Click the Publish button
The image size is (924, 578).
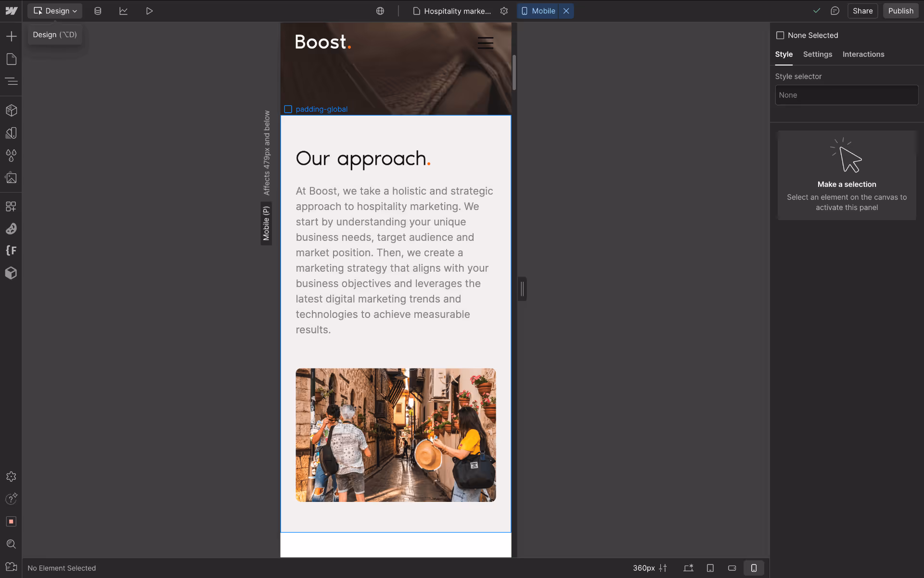[x=900, y=11]
